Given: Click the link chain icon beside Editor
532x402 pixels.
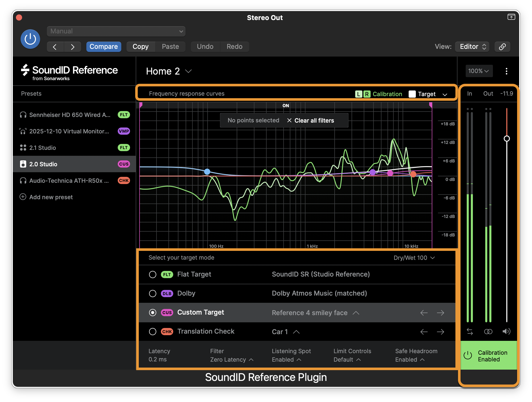Looking at the screenshot, I should [502, 47].
